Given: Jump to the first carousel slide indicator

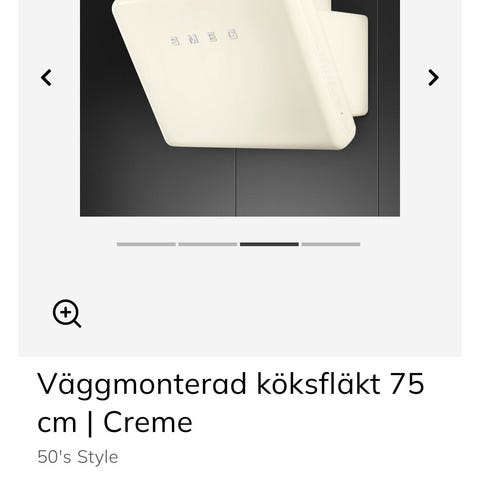Looking at the screenshot, I should pyautogui.click(x=146, y=244).
